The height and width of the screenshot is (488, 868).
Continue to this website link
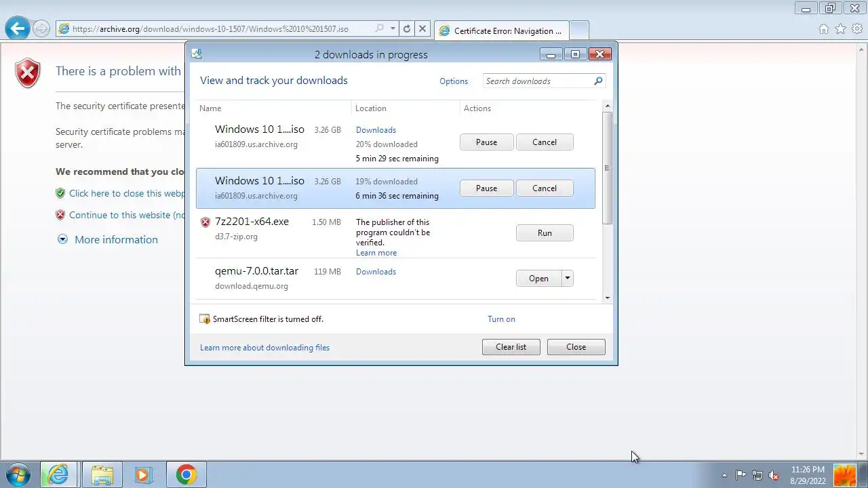[x=127, y=216]
